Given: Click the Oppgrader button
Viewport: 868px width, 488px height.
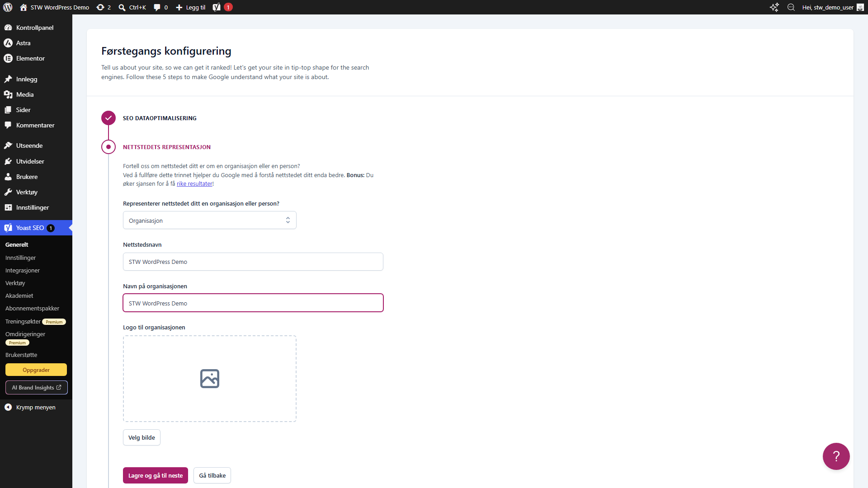Looking at the screenshot, I should pos(36,370).
